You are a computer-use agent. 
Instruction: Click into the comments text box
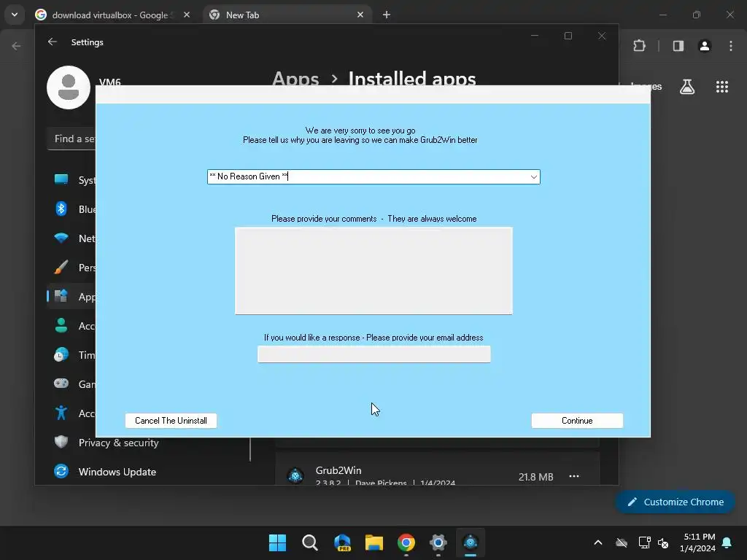[373, 271]
